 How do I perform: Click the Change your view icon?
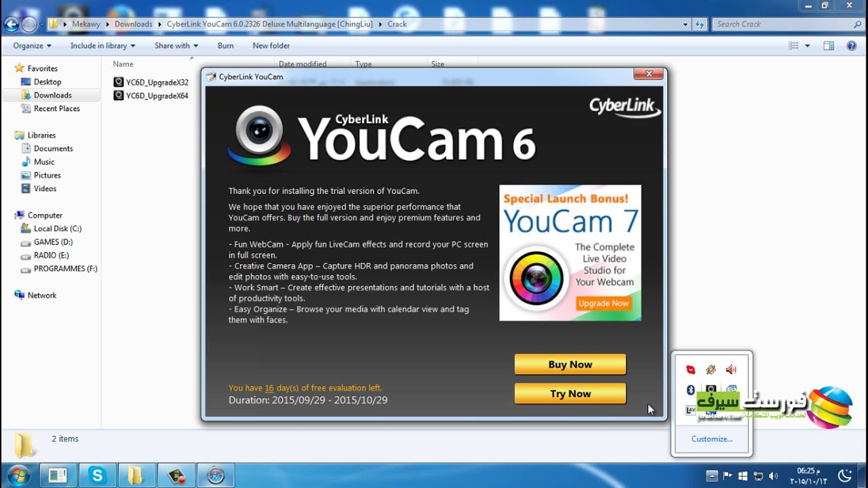tap(794, 45)
